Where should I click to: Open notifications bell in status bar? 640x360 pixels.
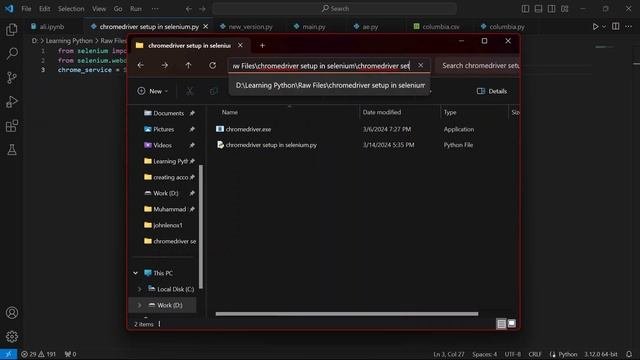[629, 354]
